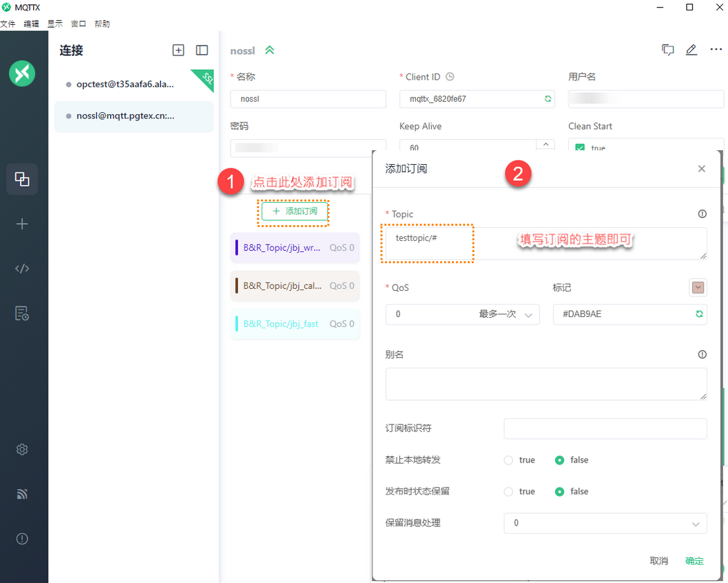The width and height of the screenshot is (728, 583).
Task: Open the QoS dropdown
Action: [462, 314]
